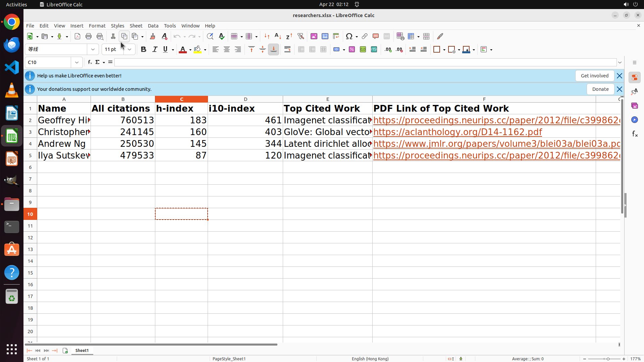The image size is (644, 362).
Task: Open the sidebar Gallery panel
Action: click(634, 106)
